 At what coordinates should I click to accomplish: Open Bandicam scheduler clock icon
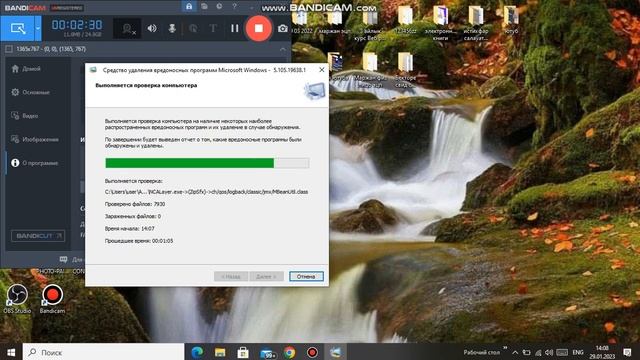coord(219,7)
